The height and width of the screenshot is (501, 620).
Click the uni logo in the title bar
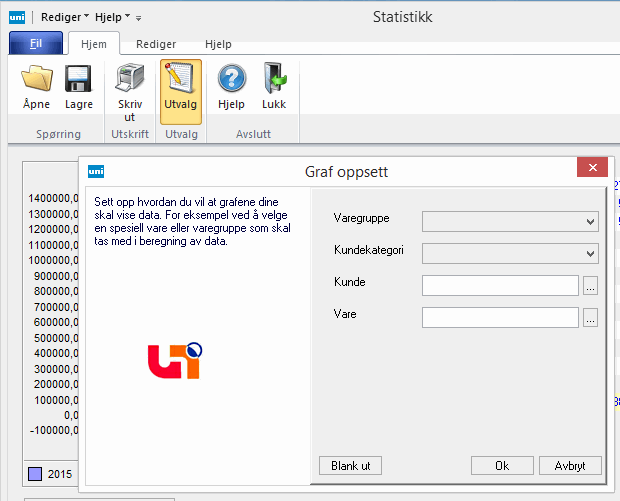18,17
